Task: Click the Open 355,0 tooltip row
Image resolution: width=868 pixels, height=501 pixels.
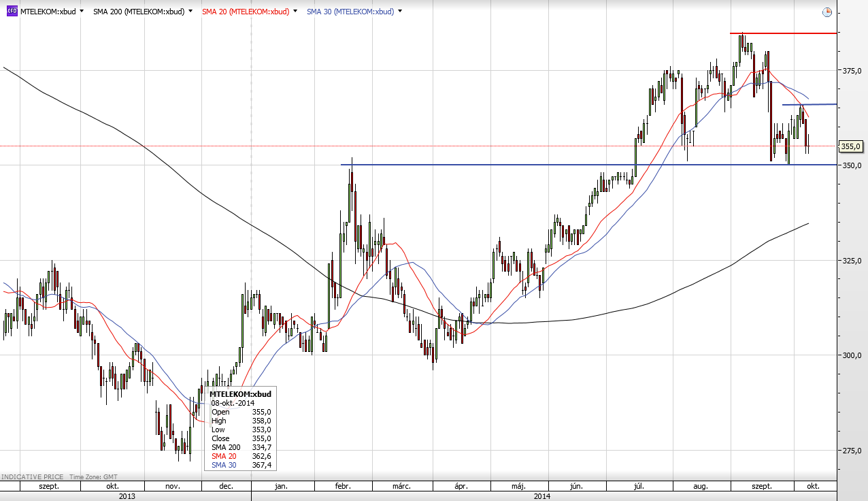Action: (241, 412)
